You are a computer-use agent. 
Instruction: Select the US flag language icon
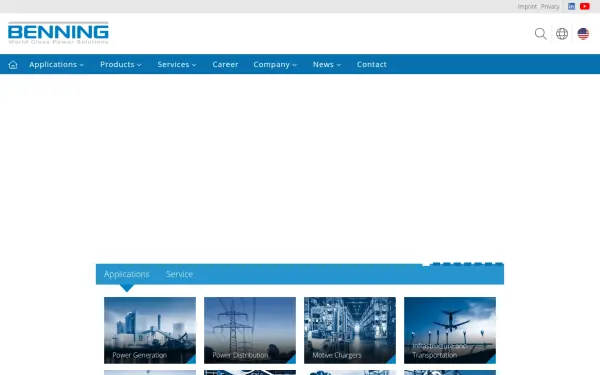tap(583, 34)
